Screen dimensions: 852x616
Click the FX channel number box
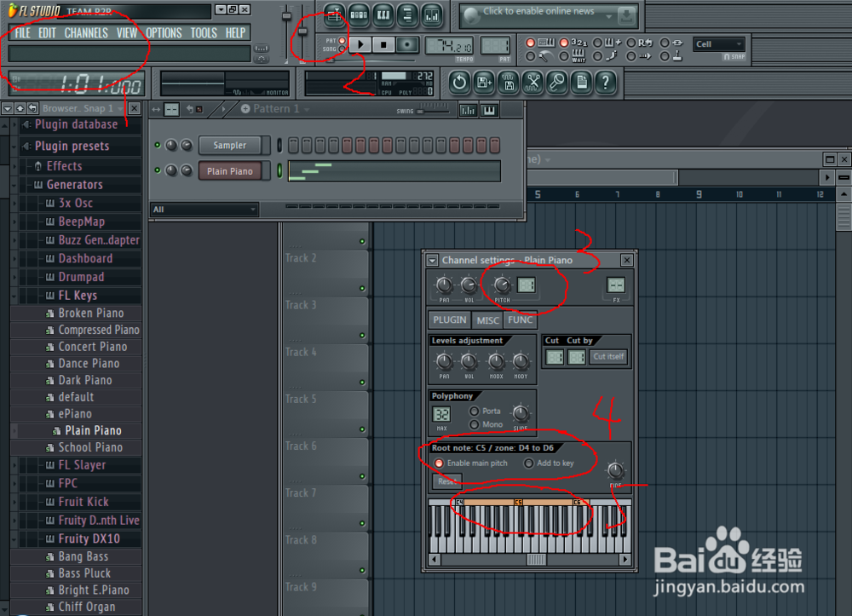coord(616,285)
